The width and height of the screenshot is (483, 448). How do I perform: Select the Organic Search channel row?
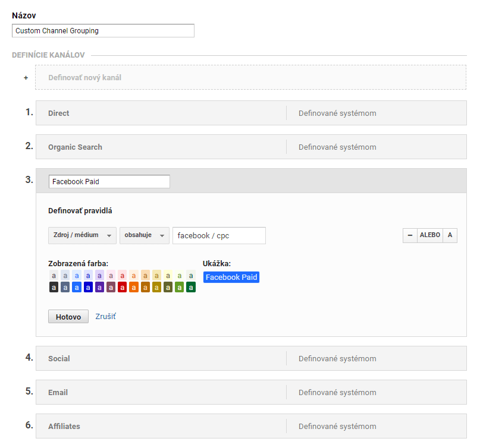(251, 147)
